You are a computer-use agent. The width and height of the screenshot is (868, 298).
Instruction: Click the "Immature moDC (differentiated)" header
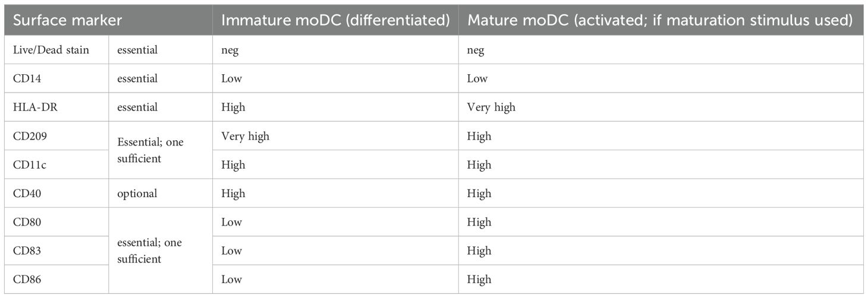point(335,19)
